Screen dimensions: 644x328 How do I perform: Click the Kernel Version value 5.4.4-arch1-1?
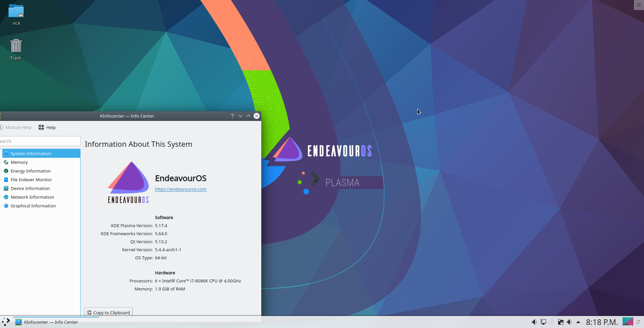pyautogui.click(x=168, y=250)
